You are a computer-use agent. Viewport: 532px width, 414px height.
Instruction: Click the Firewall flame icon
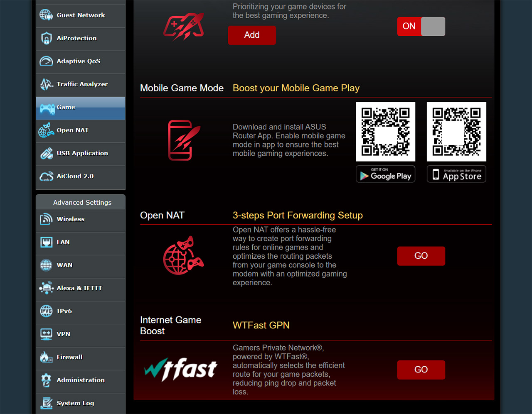[46, 357]
